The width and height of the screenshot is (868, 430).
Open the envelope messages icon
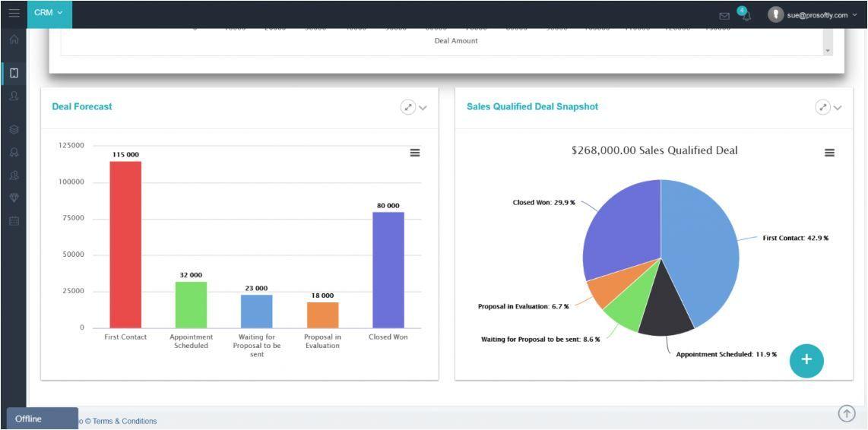pos(724,16)
